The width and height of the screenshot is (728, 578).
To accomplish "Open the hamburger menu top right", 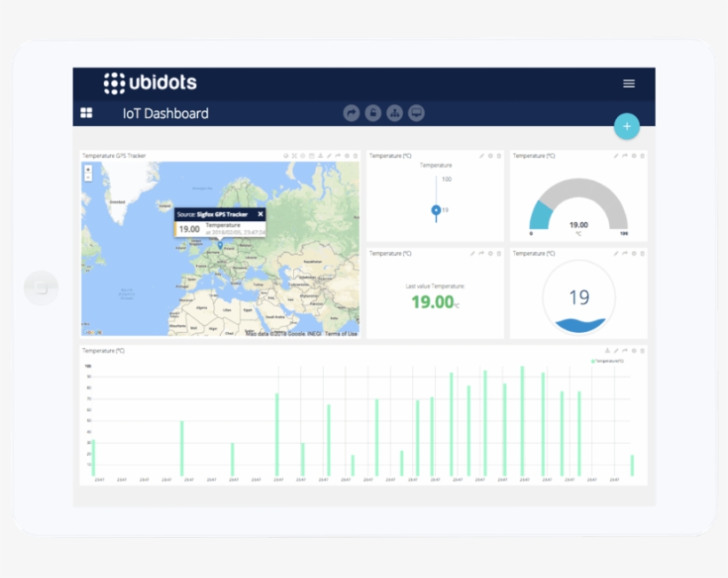I will 629,83.
